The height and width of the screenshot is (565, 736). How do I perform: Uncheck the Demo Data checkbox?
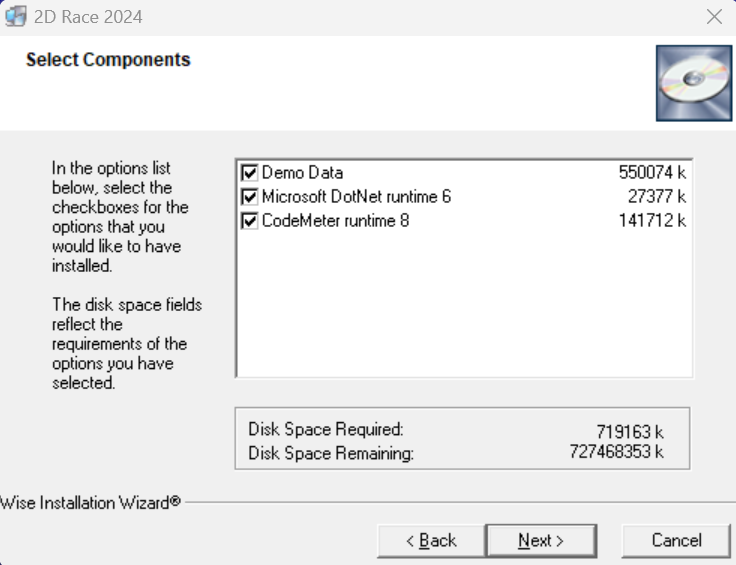coord(250,173)
